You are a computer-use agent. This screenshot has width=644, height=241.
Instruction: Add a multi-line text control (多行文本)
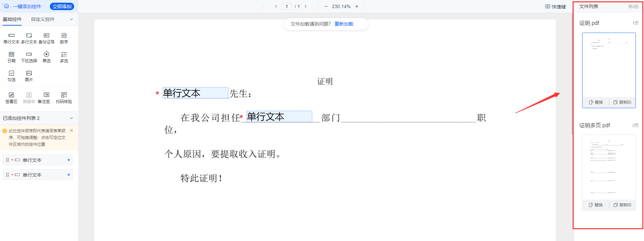coord(29,38)
